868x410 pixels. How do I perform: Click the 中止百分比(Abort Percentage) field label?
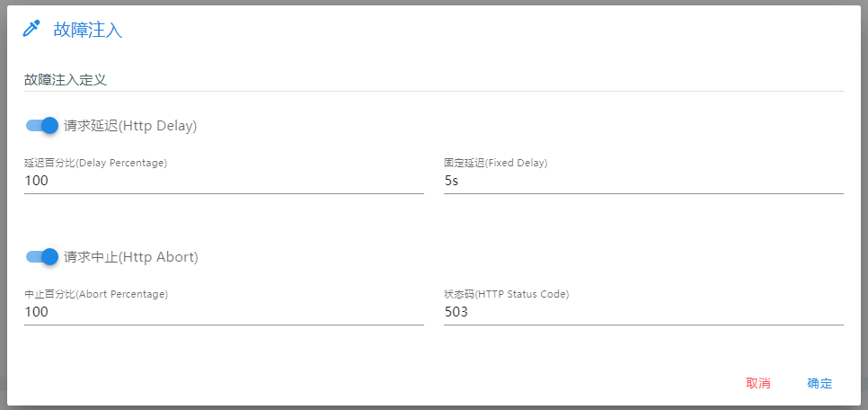point(96,294)
